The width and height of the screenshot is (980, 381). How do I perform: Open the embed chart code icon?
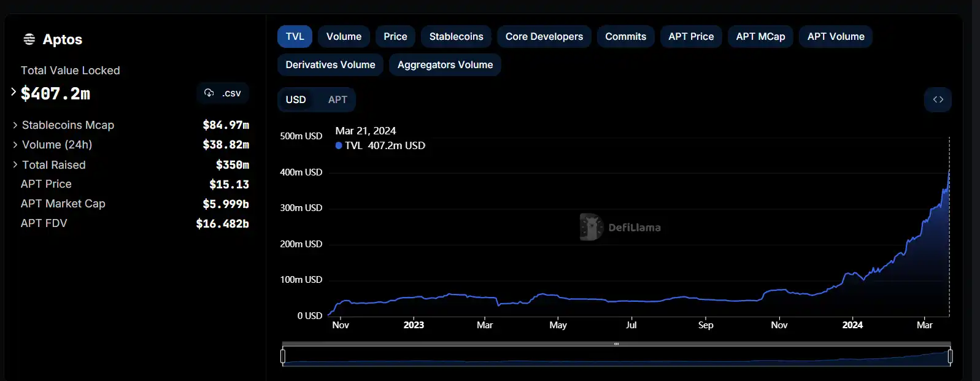[x=938, y=99]
